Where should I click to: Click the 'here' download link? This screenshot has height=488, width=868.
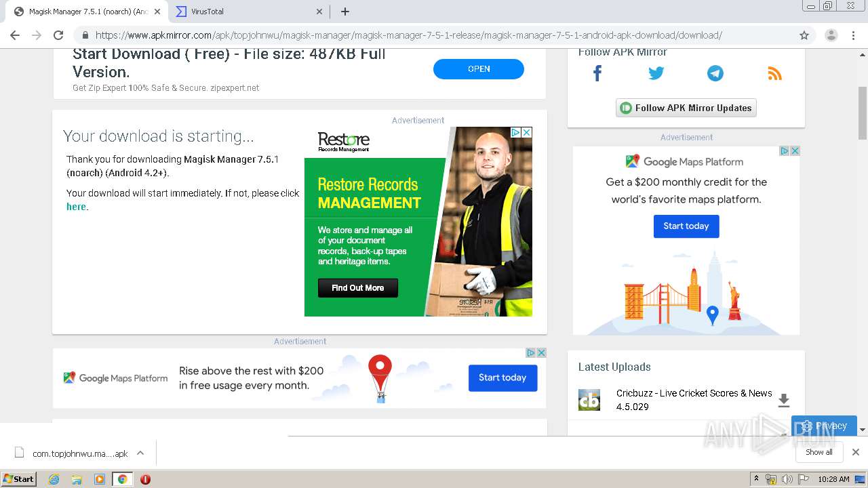(76, 207)
